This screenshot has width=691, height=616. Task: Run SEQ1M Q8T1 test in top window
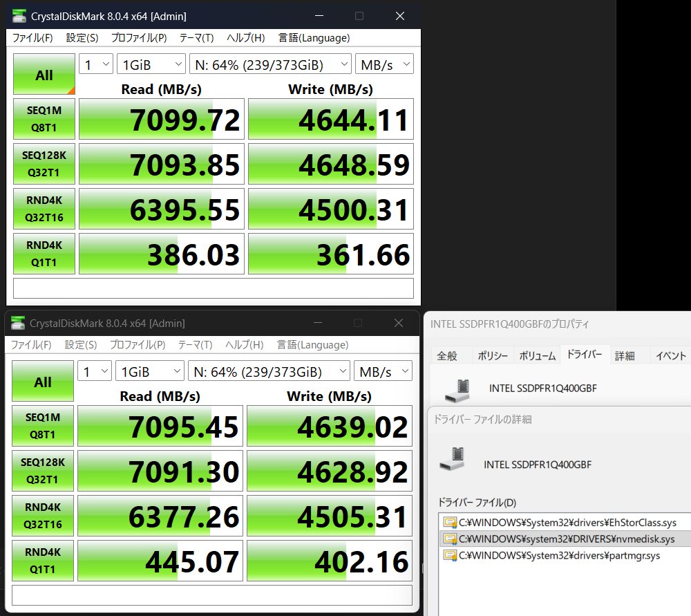44,119
